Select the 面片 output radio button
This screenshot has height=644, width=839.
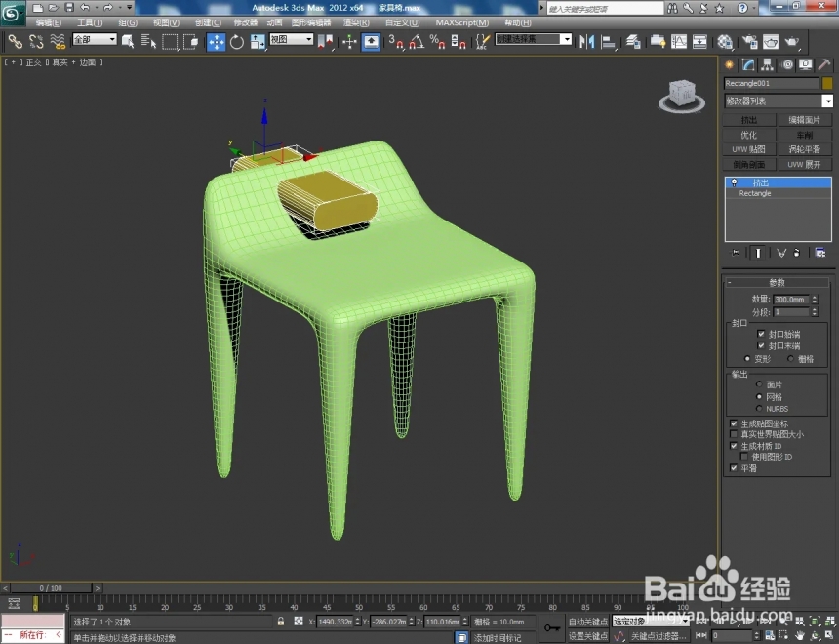pyautogui.click(x=759, y=384)
